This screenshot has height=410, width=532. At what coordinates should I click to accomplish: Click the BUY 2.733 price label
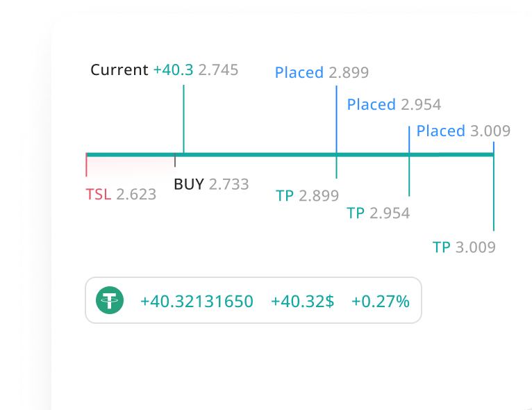[x=211, y=184]
